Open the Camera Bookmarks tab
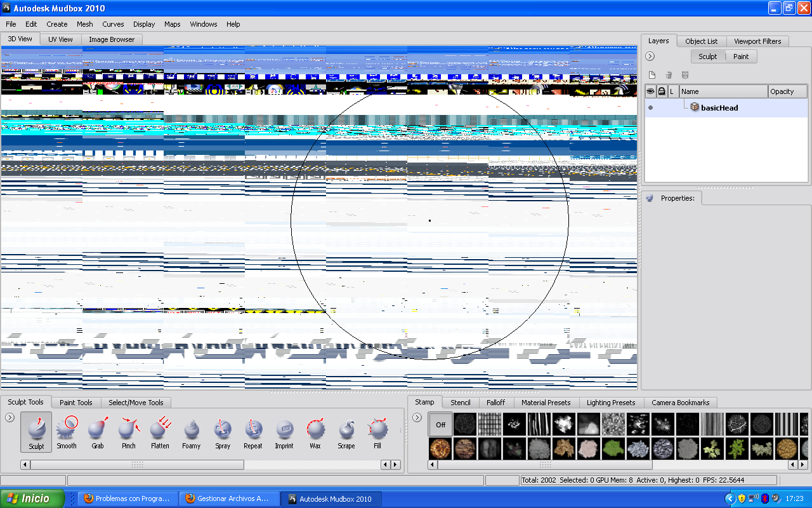The image size is (812, 508). [681, 403]
